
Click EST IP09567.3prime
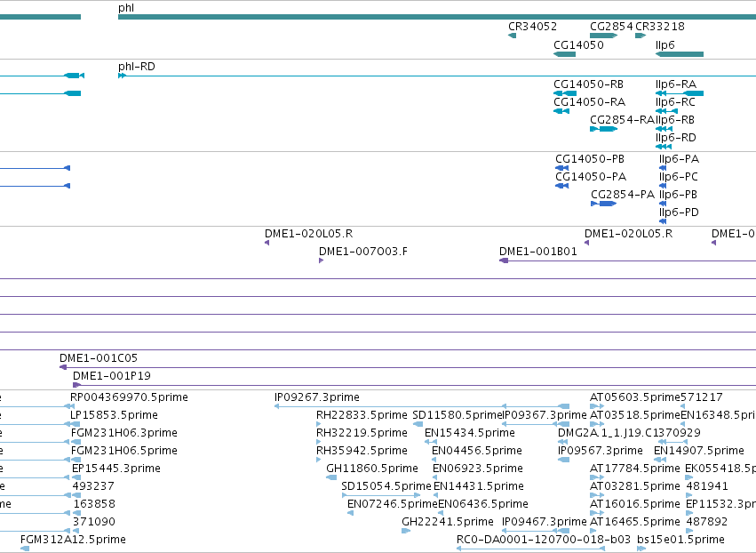click(601, 451)
